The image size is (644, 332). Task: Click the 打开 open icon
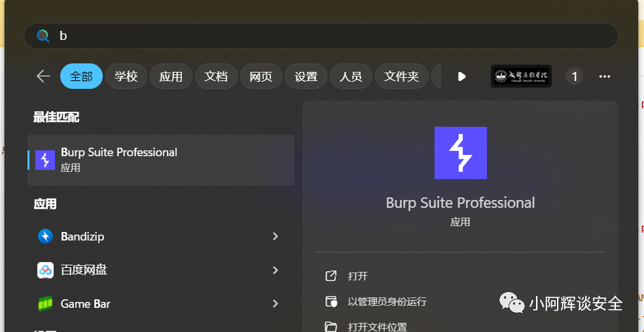[331, 276]
